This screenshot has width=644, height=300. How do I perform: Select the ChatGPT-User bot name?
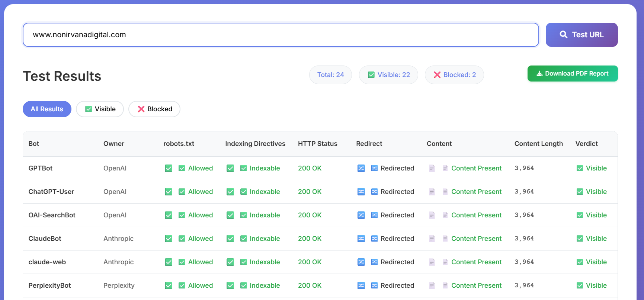click(x=51, y=192)
